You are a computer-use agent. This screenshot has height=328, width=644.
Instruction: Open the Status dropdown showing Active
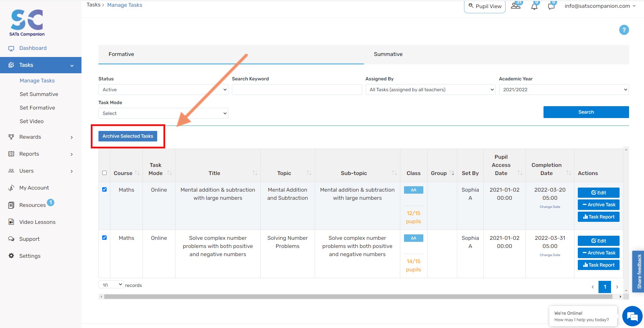[163, 90]
